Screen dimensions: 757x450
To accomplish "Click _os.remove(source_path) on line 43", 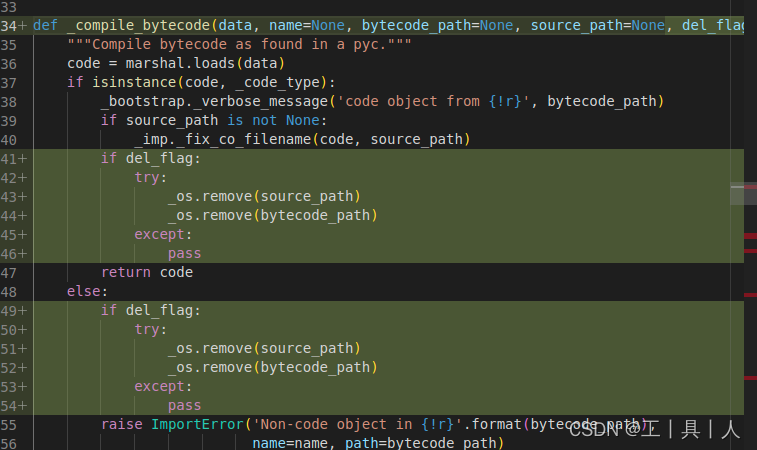I will (x=265, y=196).
